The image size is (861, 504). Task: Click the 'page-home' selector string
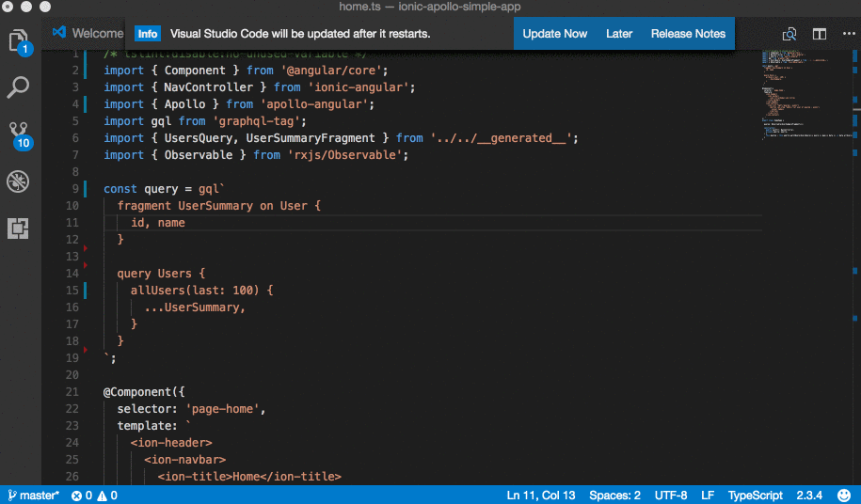point(222,409)
